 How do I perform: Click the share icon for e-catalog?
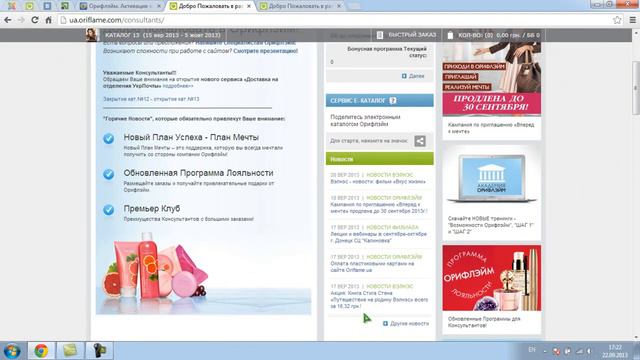pos(420,141)
